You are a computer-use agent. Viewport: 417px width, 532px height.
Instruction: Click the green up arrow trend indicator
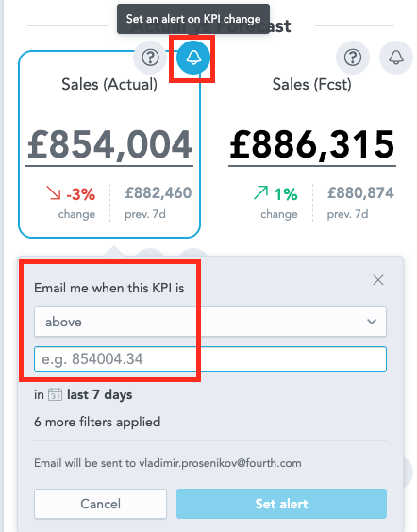click(260, 192)
